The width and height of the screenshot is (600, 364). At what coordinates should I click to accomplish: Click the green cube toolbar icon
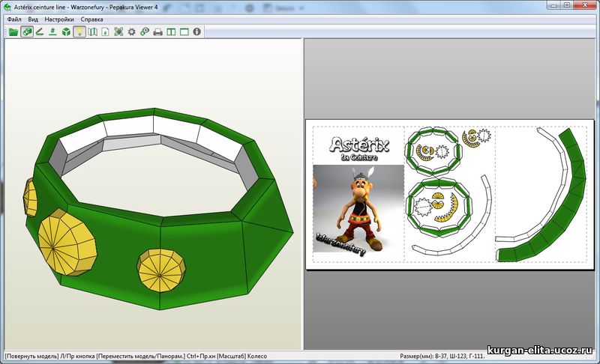click(66, 32)
